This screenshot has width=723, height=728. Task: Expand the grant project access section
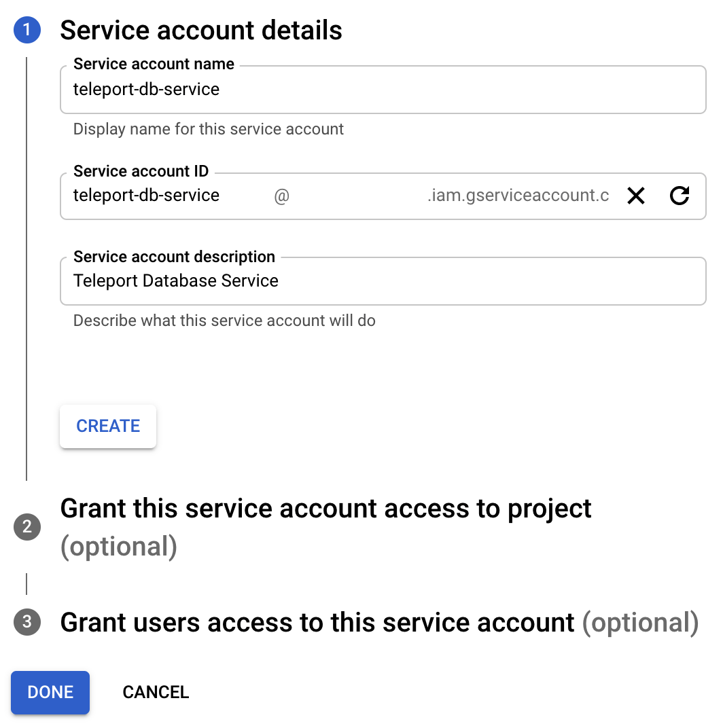[x=326, y=508]
